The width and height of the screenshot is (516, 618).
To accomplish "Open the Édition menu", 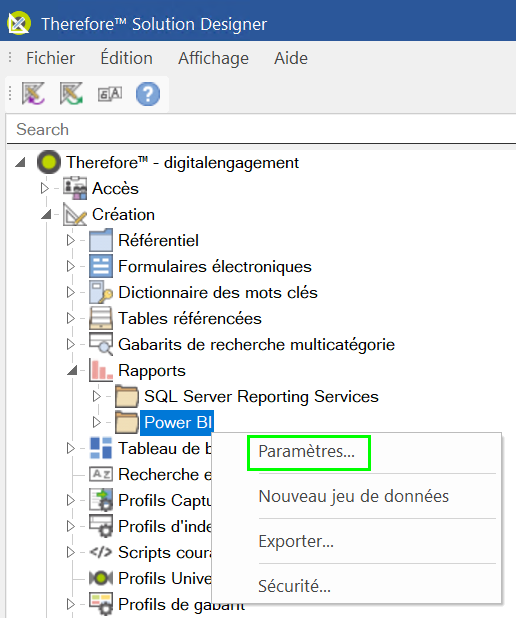I will [x=127, y=58].
